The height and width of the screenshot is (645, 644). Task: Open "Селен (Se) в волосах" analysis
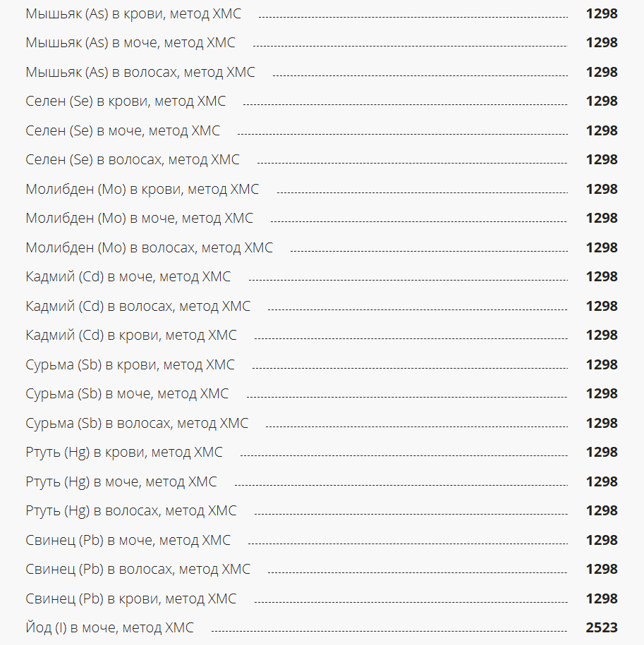(133, 160)
